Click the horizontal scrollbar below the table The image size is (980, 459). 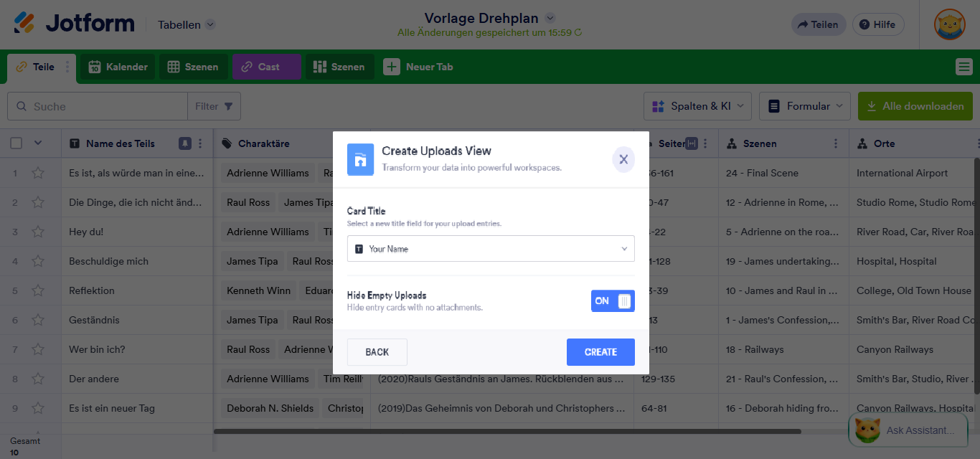point(507,432)
